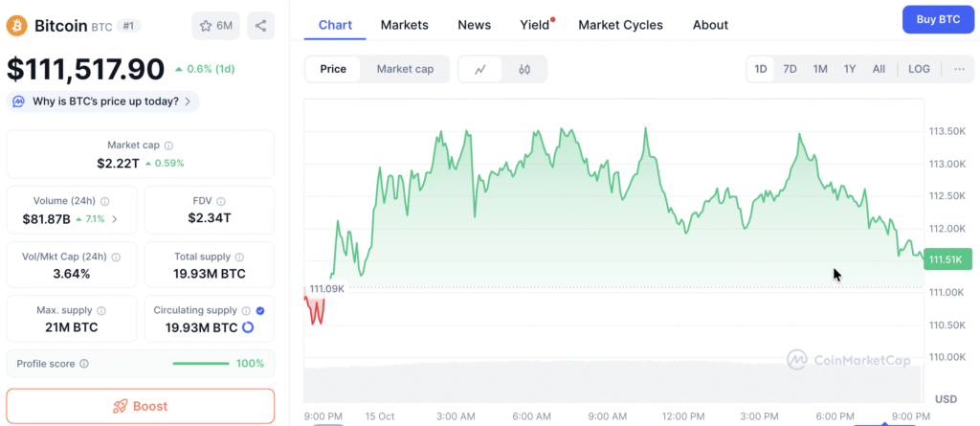This screenshot has width=980, height=426.
Task: Click the Max. supply info icon
Action: click(100, 310)
